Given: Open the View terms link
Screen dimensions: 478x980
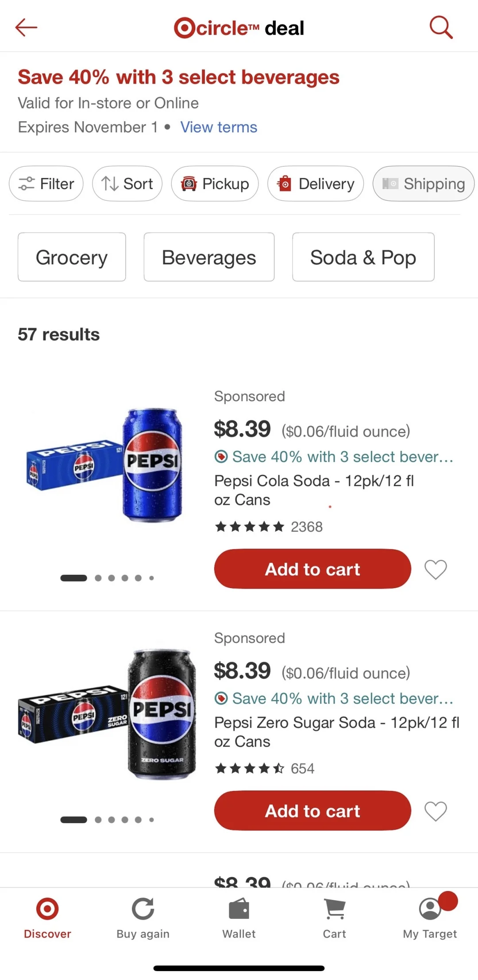Looking at the screenshot, I should pos(219,128).
